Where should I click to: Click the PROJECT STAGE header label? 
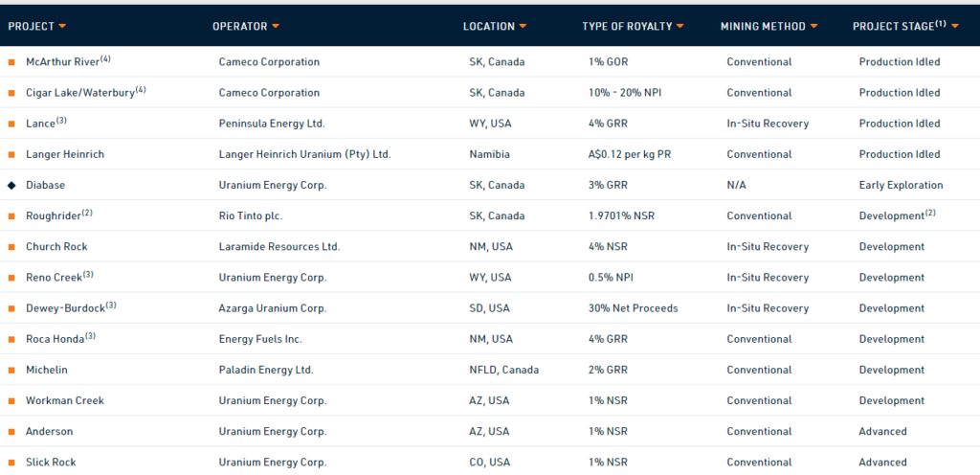click(x=900, y=26)
